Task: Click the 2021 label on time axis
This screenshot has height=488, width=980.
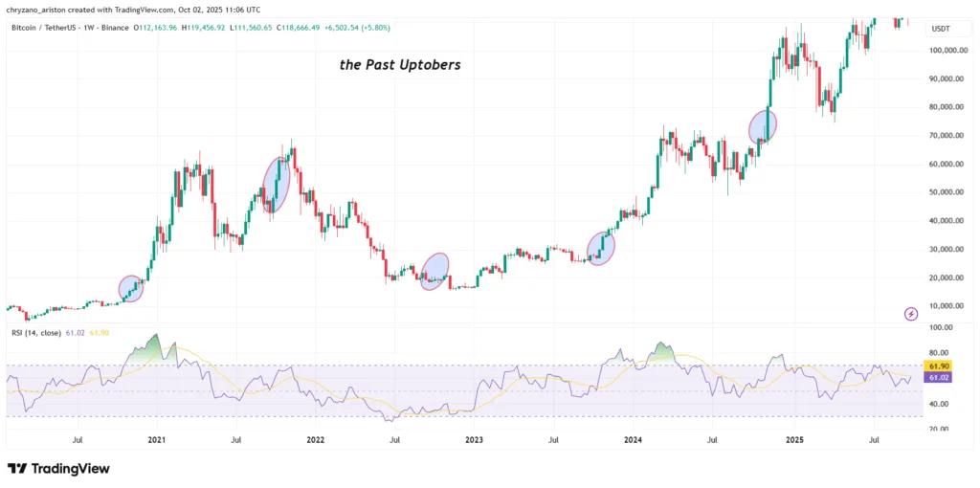Action: [157, 440]
